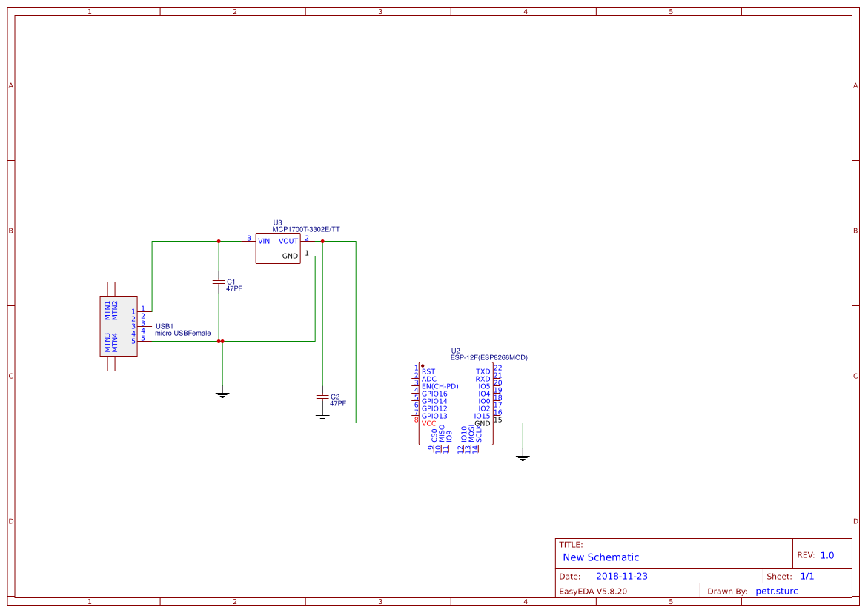This screenshot has height=613, width=868.
Task: Click the 47PF value label of C1
Action: [x=233, y=288]
